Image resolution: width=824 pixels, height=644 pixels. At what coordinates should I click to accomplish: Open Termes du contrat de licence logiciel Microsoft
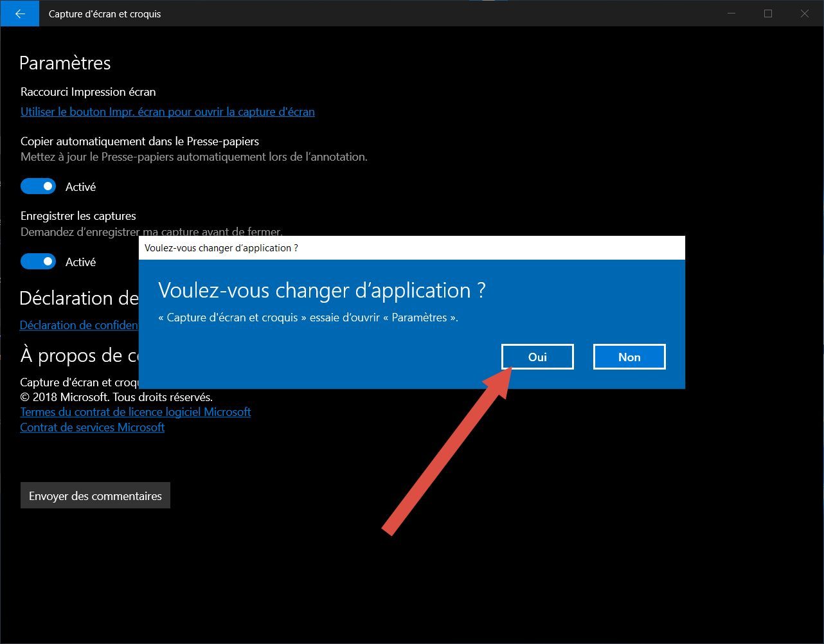click(x=136, y=412)
